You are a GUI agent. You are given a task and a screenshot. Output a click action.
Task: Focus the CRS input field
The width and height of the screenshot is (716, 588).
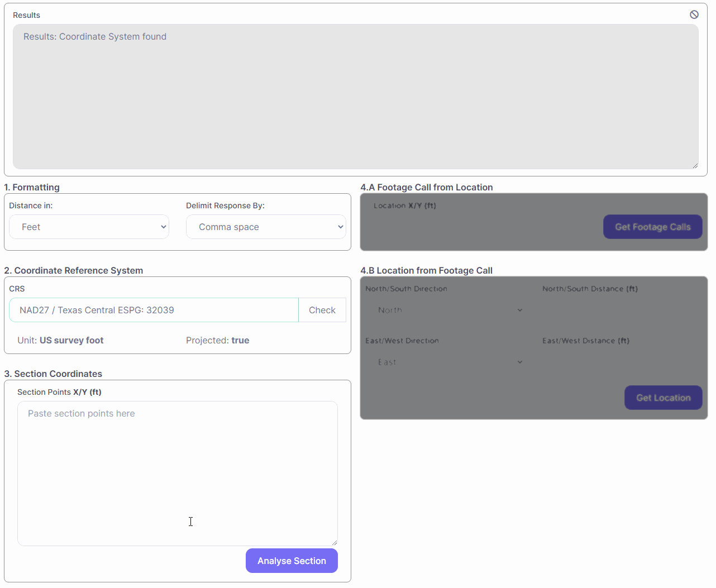154,310
